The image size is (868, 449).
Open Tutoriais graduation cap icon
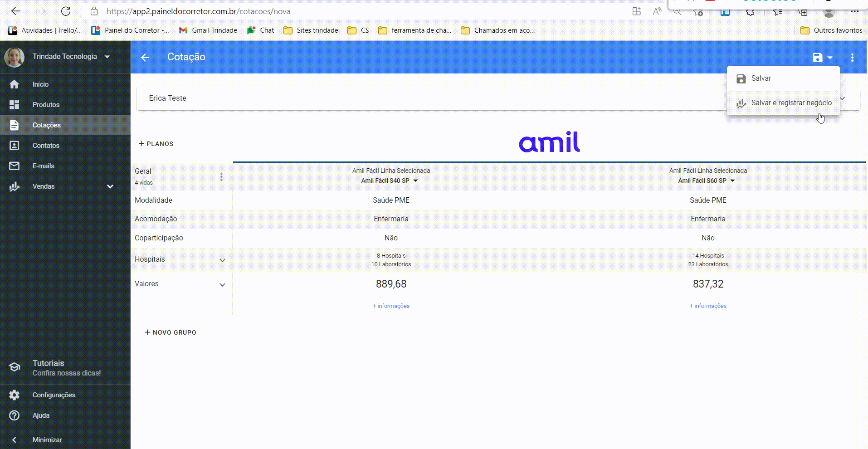(14, 367)
